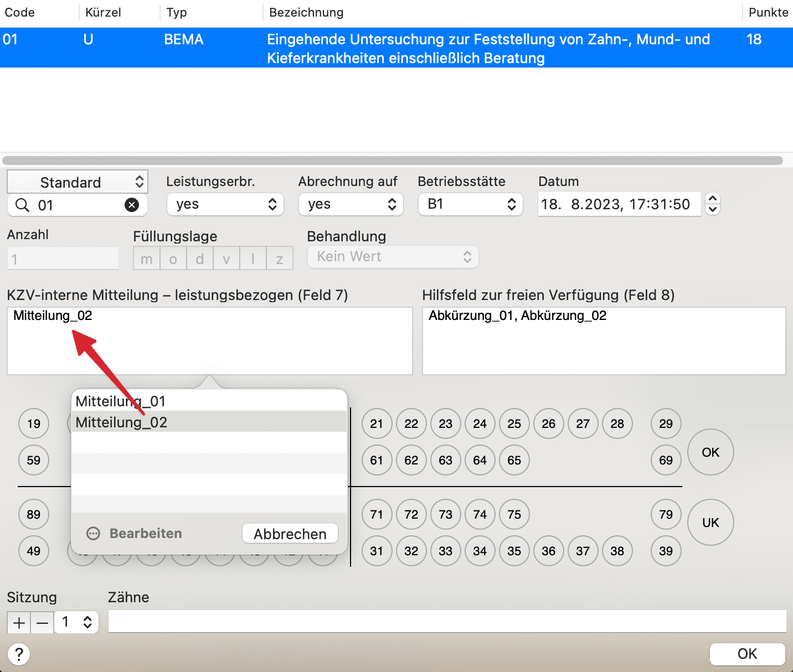
Task: Select tooth 74
Action: (480, 515)
